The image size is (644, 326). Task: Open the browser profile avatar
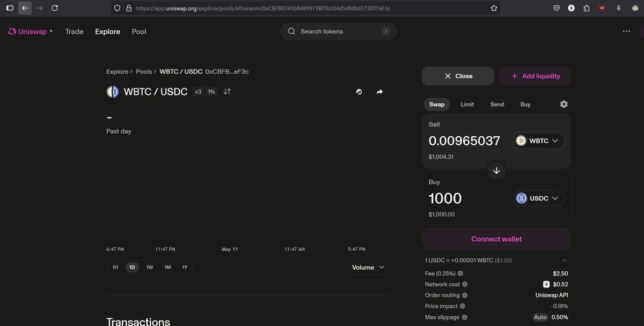click(x=634, y=8)
